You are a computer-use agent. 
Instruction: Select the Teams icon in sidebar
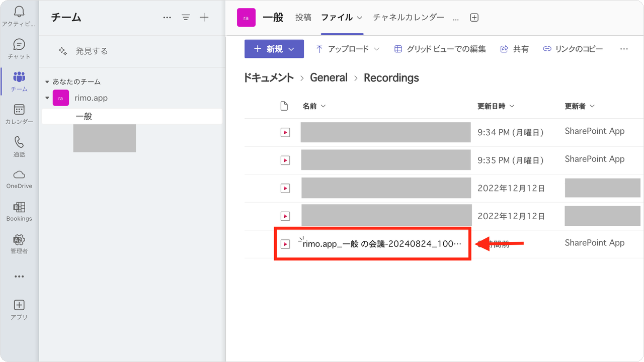19,77
